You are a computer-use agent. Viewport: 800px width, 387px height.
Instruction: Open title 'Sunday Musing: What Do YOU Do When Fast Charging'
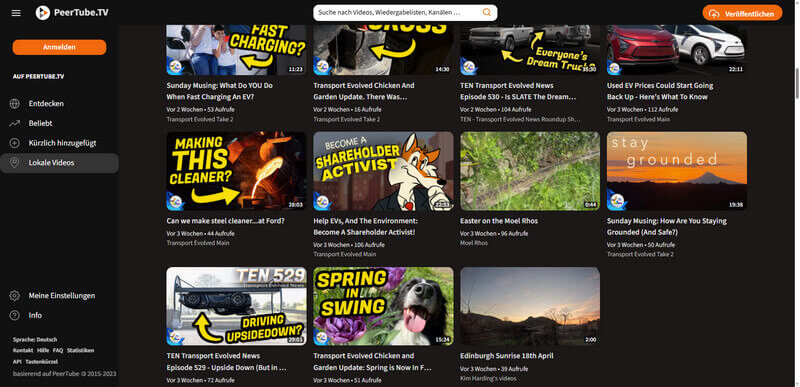point(219,91)
